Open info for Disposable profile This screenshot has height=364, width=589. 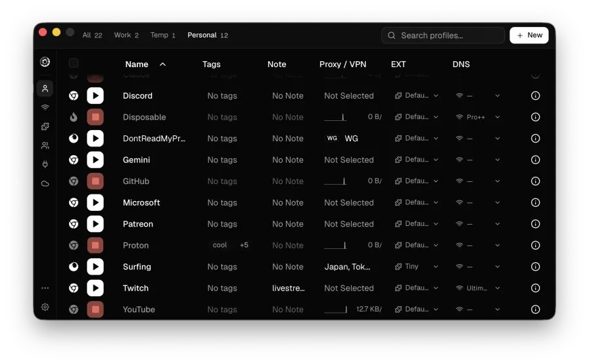pyautogui.click(x=535, y=117)
